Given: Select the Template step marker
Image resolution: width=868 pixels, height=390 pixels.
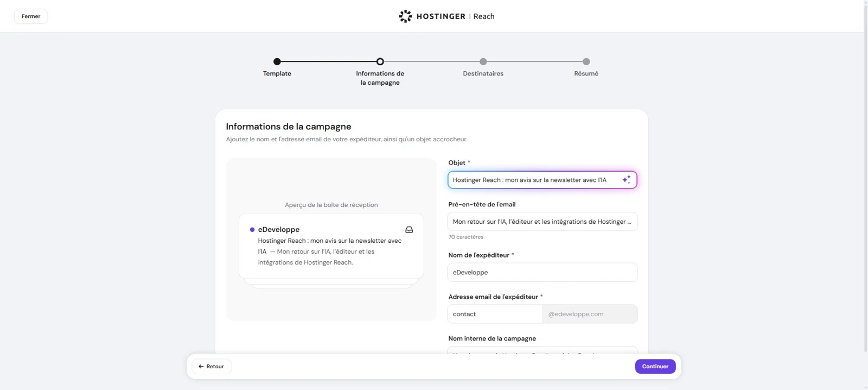Looking at the screenshot, I should (277, 62).
